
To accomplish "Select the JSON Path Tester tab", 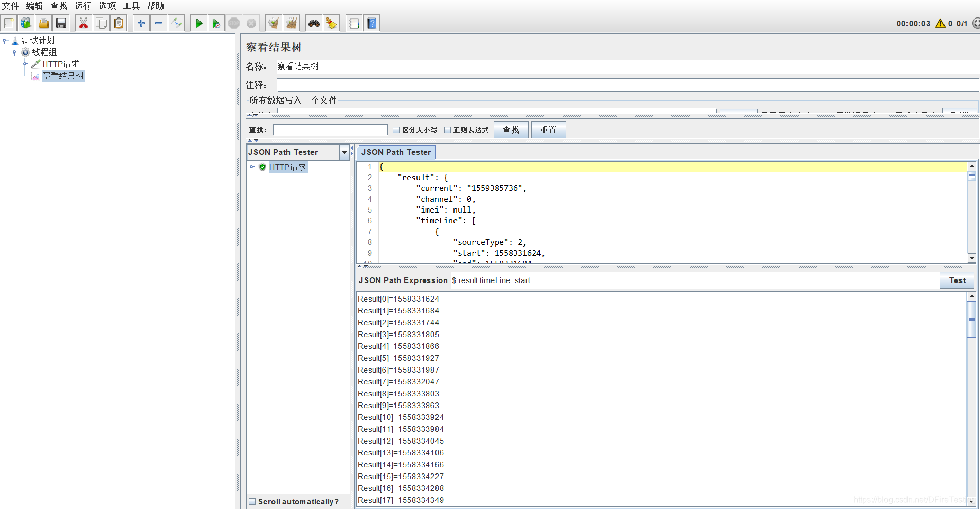I will click(396, 152).
